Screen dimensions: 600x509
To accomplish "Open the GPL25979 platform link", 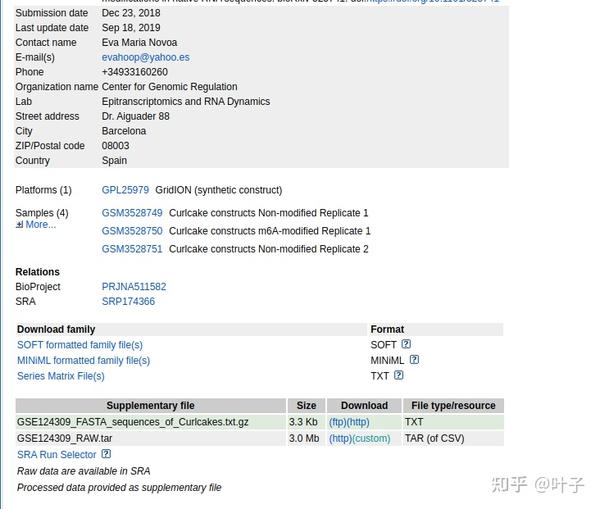I will (125, 190).
